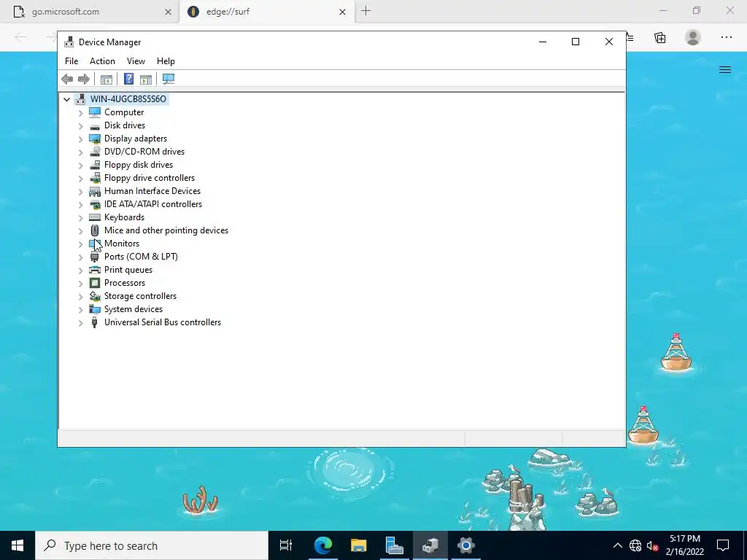Open the Help menu
The height and width of the screenshot is (560, 747).
pyautogui.click(x=166, y=61)
